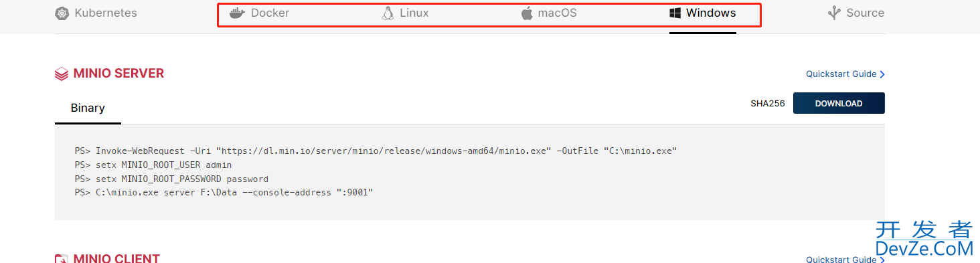
Task: Switch to the Docker tab
Action: (x=260, y=13)
